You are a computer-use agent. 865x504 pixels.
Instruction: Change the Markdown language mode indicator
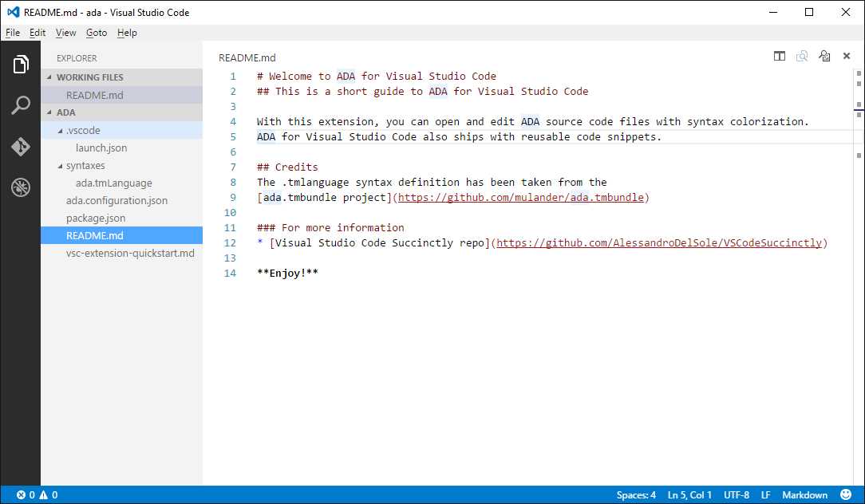click(804, 494)
